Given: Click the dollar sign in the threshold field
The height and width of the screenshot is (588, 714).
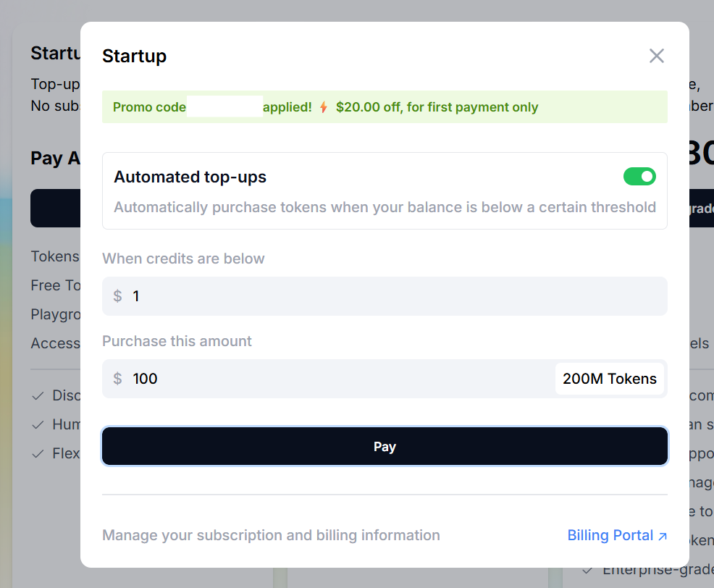Looking at the screenshot, I should pos(117,296).
